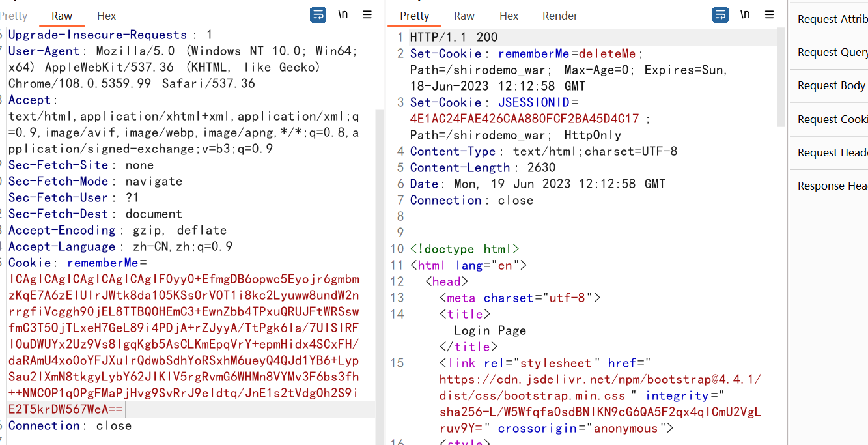Viewport: 868px width, 445px height.
Task: Open the response viewer hamburger menu
Action: (x=770, y=15)
